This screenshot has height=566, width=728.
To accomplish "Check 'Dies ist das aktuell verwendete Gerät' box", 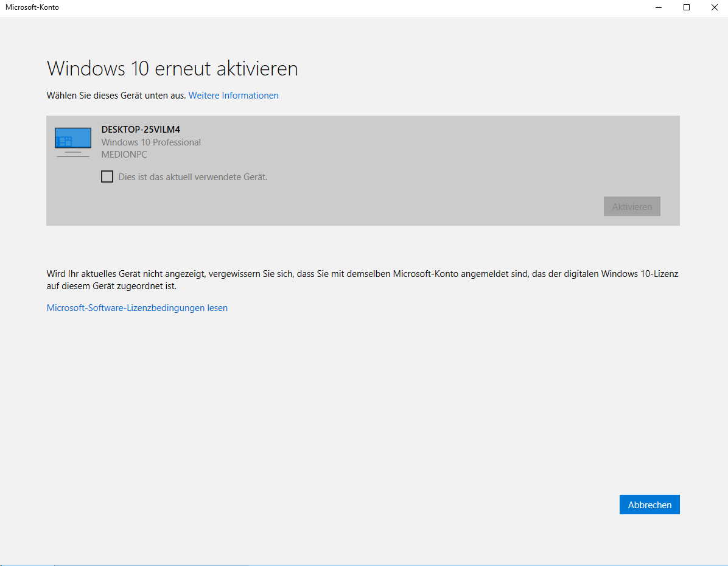I will (107, 177).
